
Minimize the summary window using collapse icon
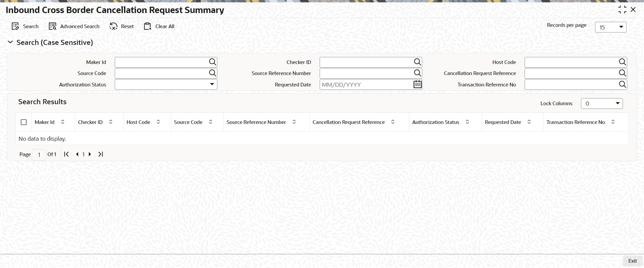point(622,10)
